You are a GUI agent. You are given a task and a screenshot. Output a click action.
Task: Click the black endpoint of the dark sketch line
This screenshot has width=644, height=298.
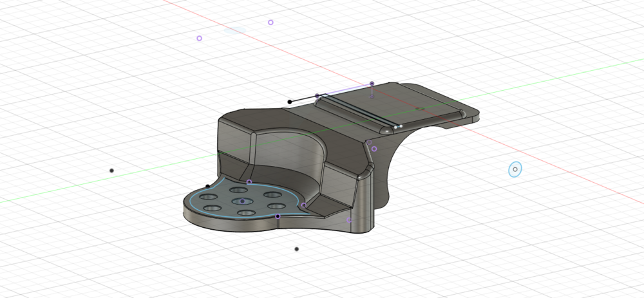290,101
